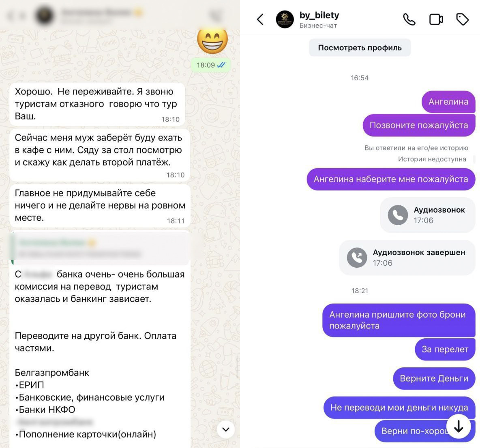Tap the grinning emoji sticker message
The height and width of the screenshot is (448, 480).
click(212, 41)
